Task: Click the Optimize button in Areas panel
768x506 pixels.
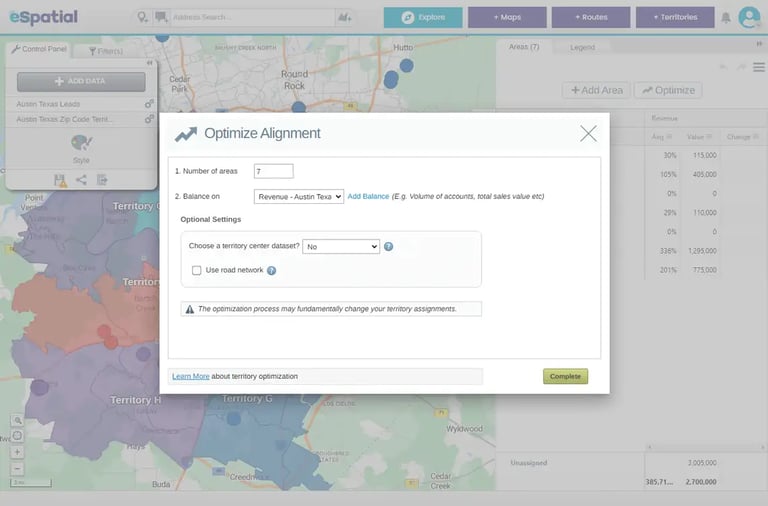Action: (x=669, y=90)
